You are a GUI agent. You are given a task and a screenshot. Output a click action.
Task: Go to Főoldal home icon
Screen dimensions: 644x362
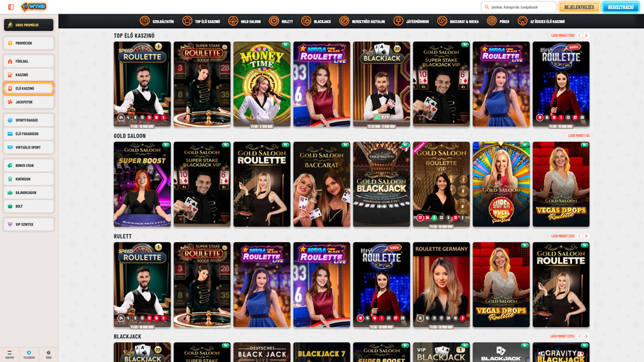pos(10,62)
